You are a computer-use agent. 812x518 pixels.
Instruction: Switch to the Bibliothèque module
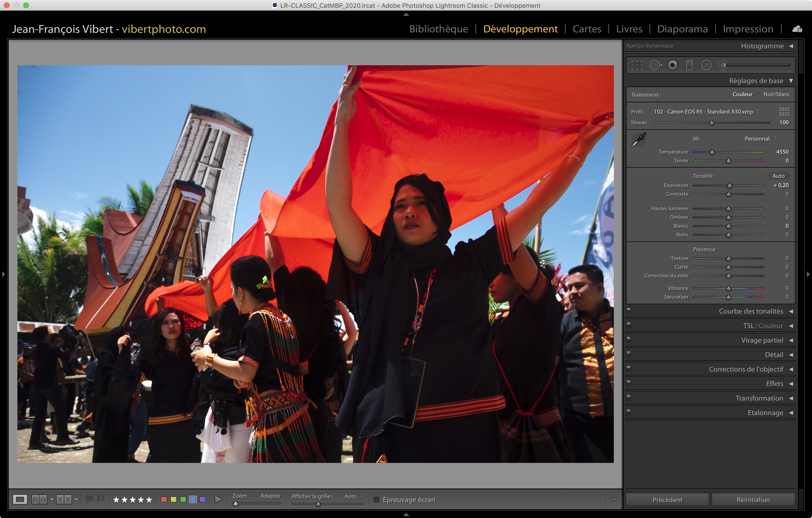tap(438, 29)
